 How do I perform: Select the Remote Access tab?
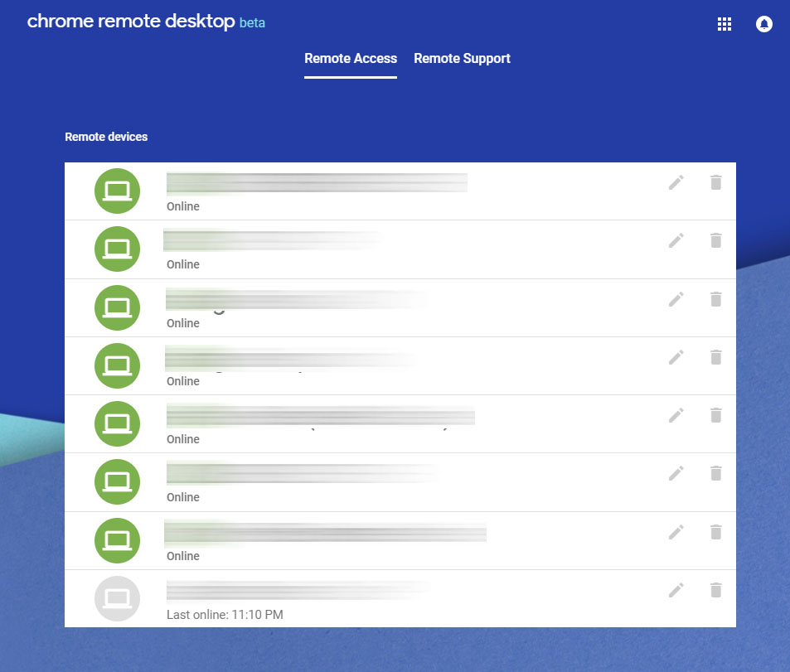point(350,58)
